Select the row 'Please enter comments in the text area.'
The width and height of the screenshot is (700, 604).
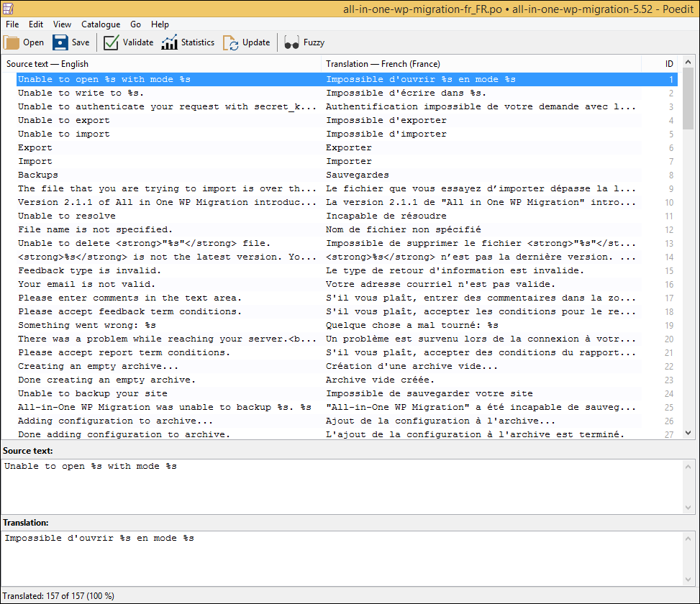(347, 298)
